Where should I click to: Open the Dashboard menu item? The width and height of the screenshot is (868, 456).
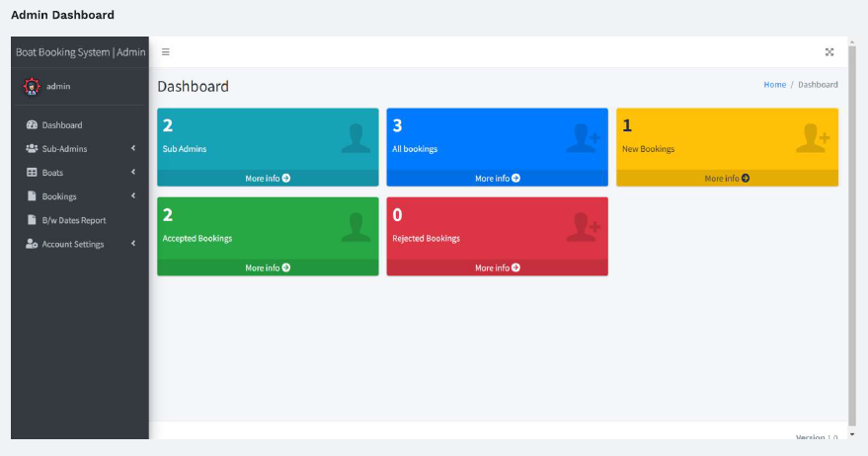coord(80,125)
